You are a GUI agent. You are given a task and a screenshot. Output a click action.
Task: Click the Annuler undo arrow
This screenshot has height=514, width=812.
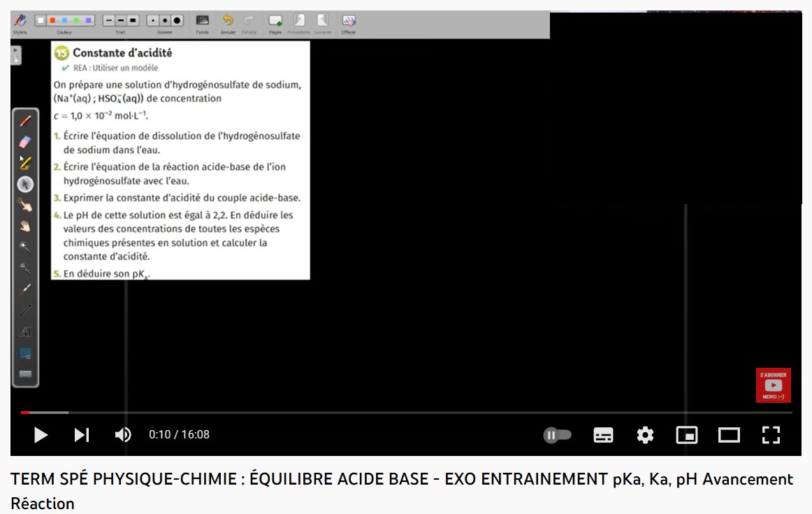(x=228, y=20)
